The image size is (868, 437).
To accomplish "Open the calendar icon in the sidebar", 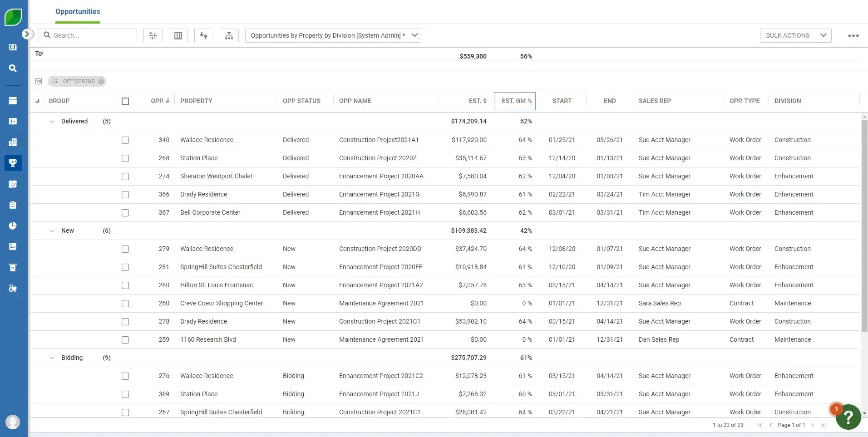I will coord(12,100).
